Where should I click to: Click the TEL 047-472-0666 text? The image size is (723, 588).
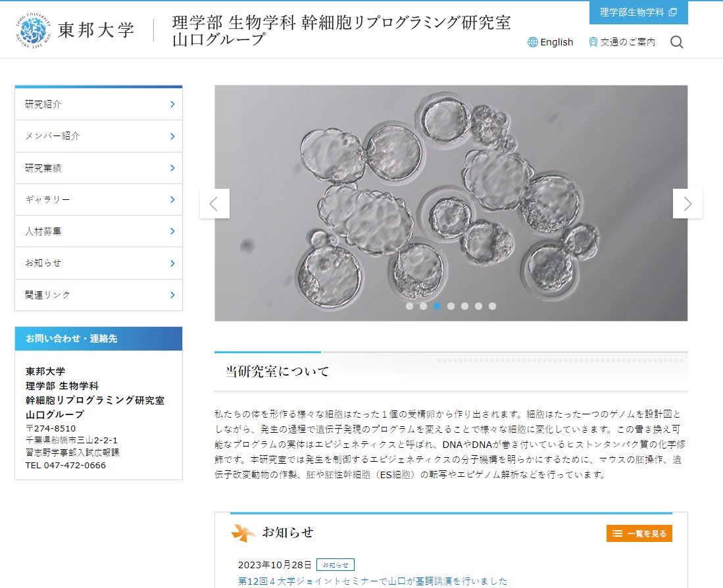tap(66, 466)
